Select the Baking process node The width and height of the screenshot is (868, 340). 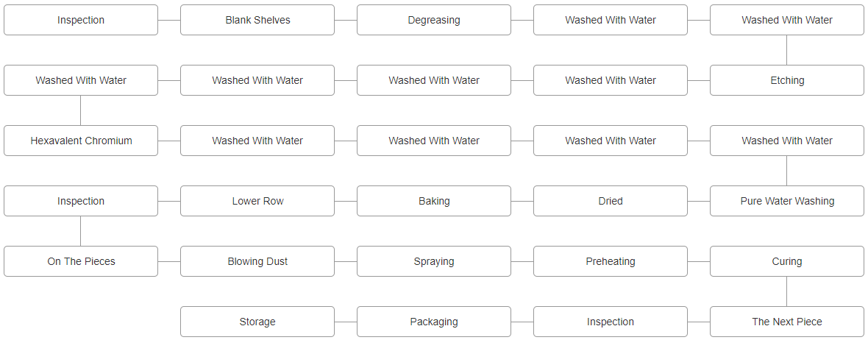point(434,201)
